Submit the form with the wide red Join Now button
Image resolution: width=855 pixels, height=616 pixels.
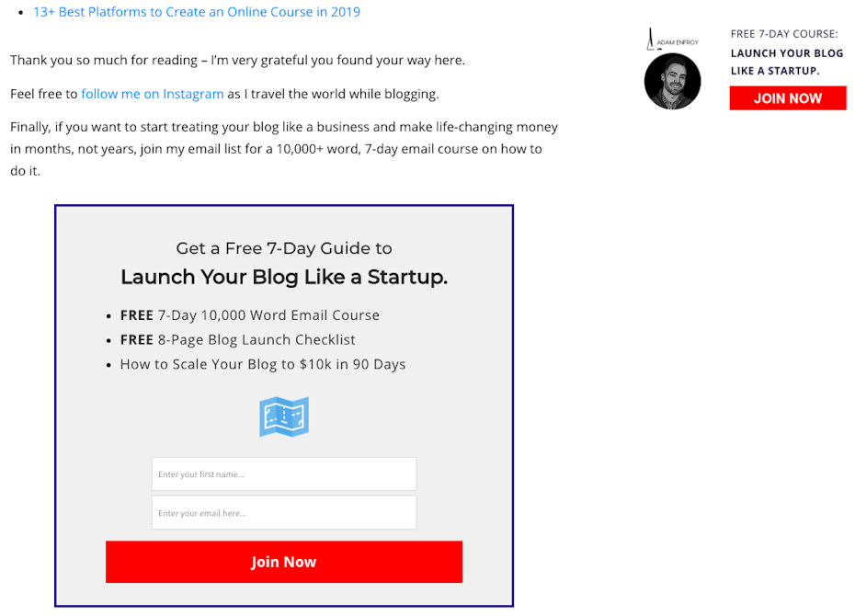click(283, 562)
